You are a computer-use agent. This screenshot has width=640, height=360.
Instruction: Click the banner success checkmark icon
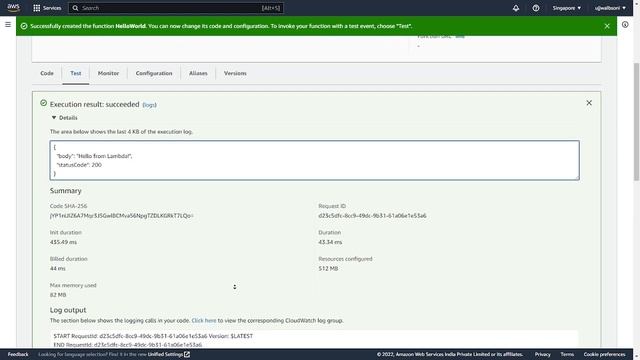(x=24, y=26)
